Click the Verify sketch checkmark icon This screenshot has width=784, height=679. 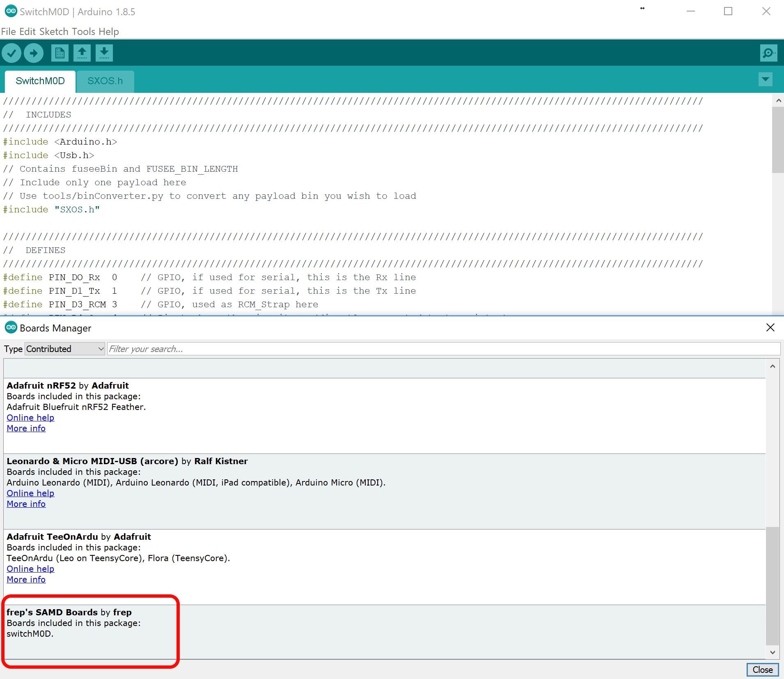pos(11,53)
